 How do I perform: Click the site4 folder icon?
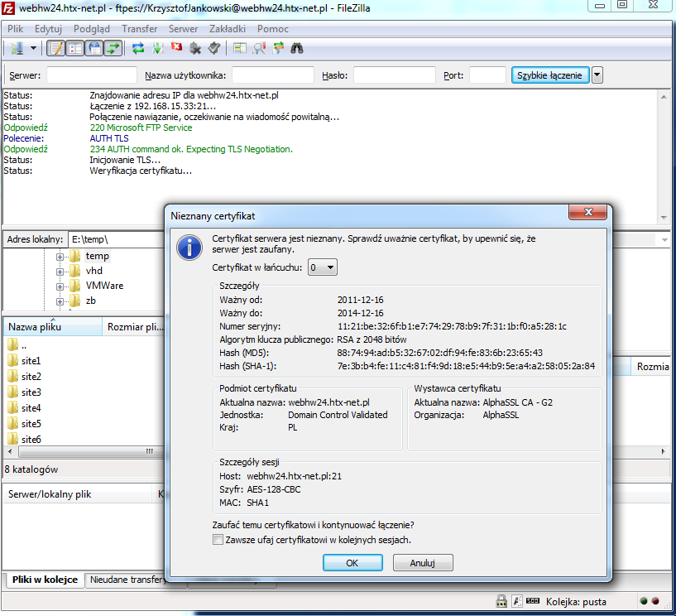pyautogui.click(x=13, y=407)
